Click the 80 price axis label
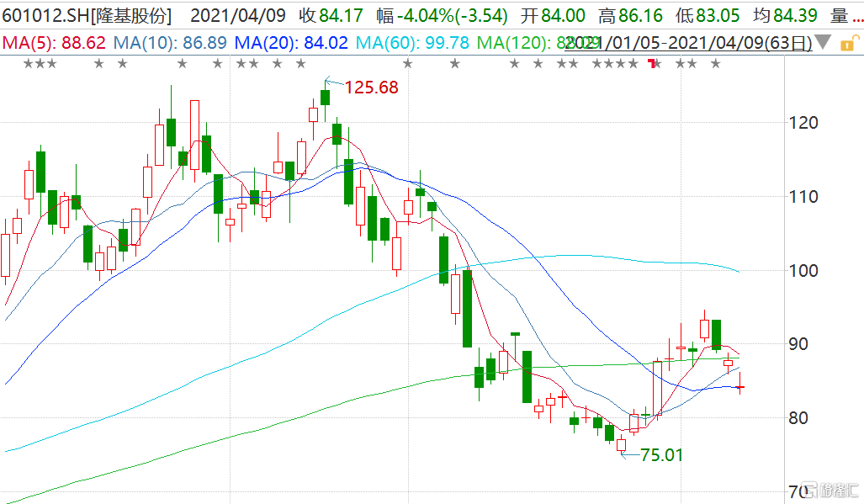864x504 pixels. point(798,418)
